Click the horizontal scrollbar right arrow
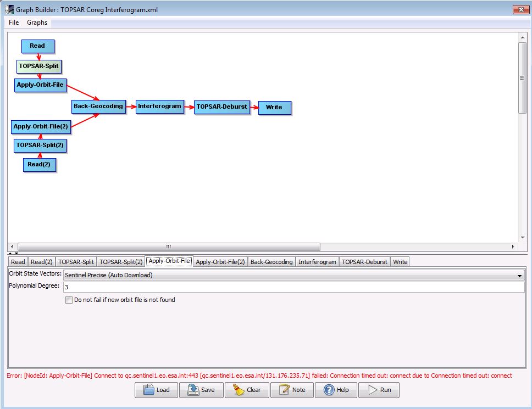 513,246
